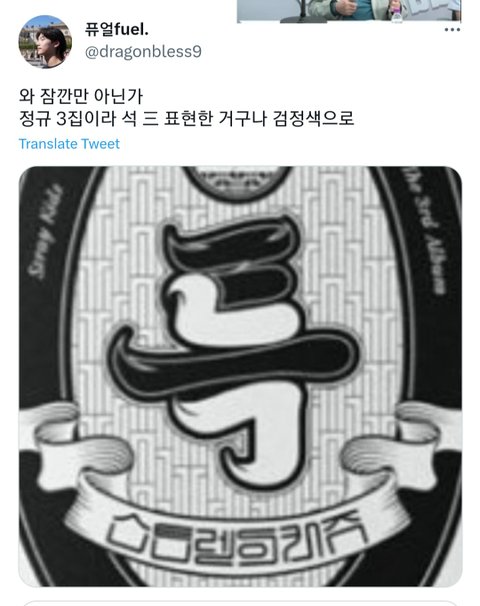Click the partial photo thumbnail above the tweet
Image resolution: width=480 pixels, height=606 pixels.
coord(349,11)
